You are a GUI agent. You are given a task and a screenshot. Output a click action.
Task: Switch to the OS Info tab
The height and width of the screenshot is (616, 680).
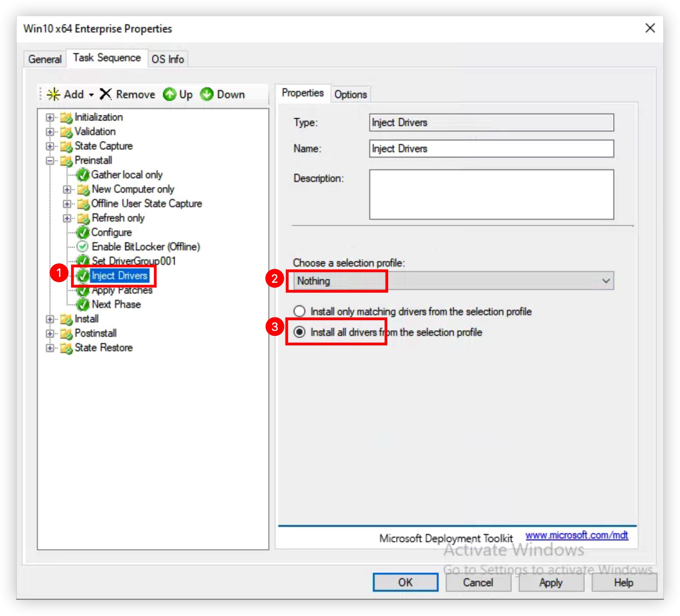(x=168, y=59)
